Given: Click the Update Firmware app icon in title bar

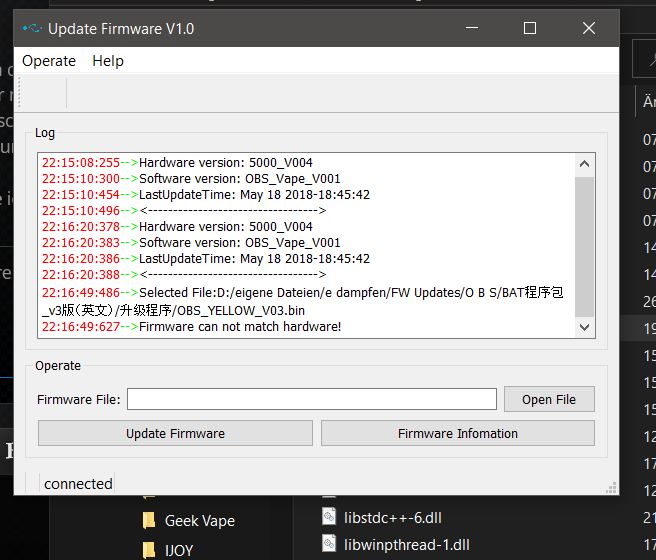Looking at the screenshot, I should coord(32,29).
